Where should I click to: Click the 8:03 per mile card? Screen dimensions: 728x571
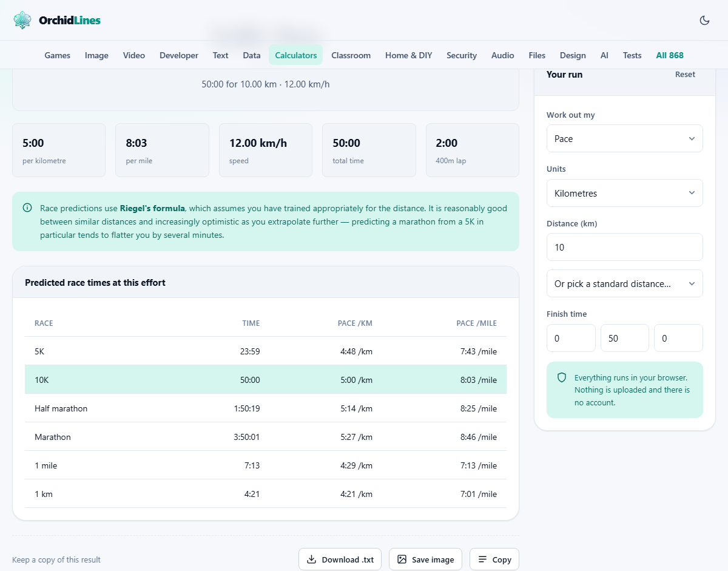coord(162,150)
